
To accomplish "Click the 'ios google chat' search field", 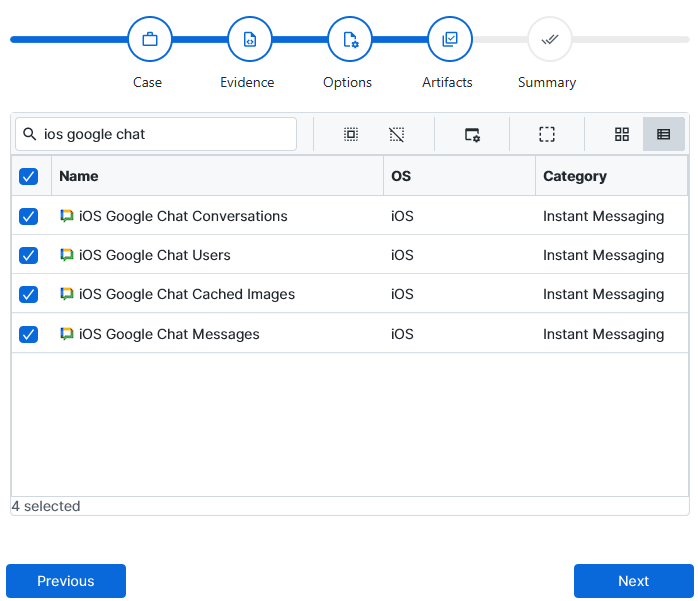I will click(156, 134).
